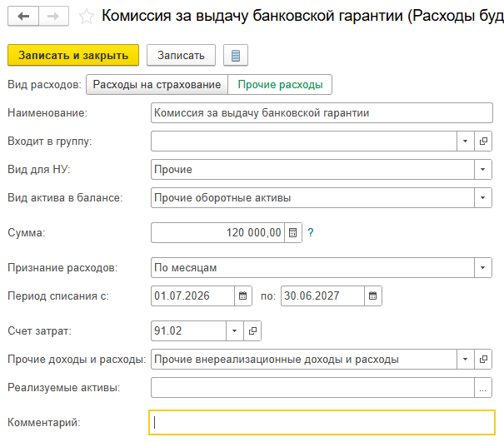
Task: Expand Вид для НУ dropdown
Action: (x=483, y=169)
